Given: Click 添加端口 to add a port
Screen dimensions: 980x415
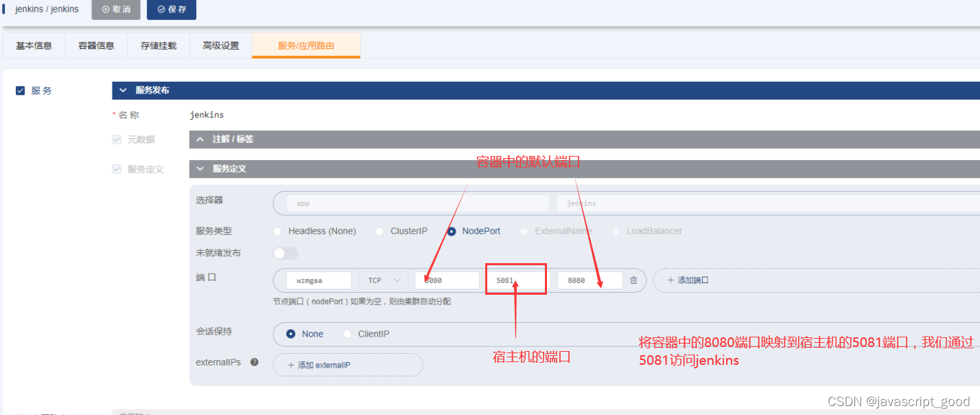Looking at the screenshot, I should 688,280.
